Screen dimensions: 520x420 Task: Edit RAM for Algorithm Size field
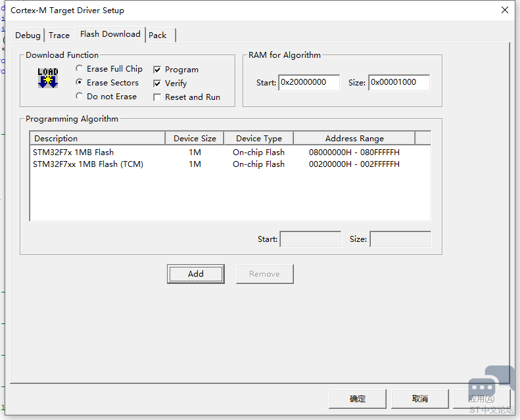[x=399, y=82]
